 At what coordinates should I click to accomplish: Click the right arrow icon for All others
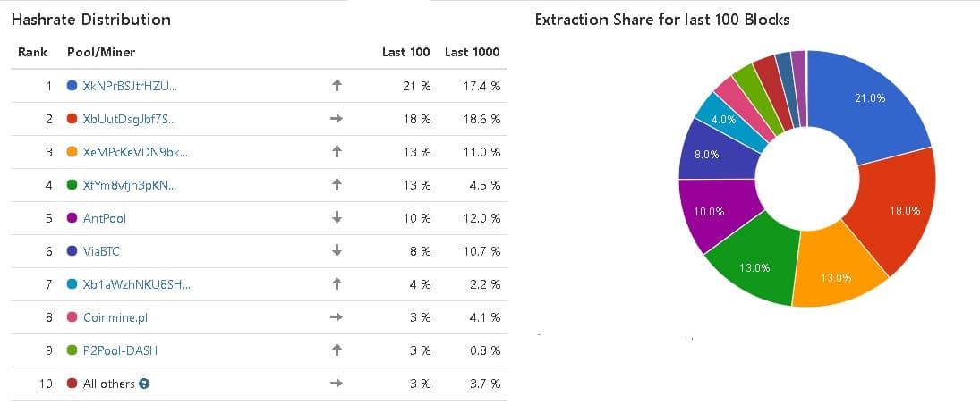click(x=337, y=384)
